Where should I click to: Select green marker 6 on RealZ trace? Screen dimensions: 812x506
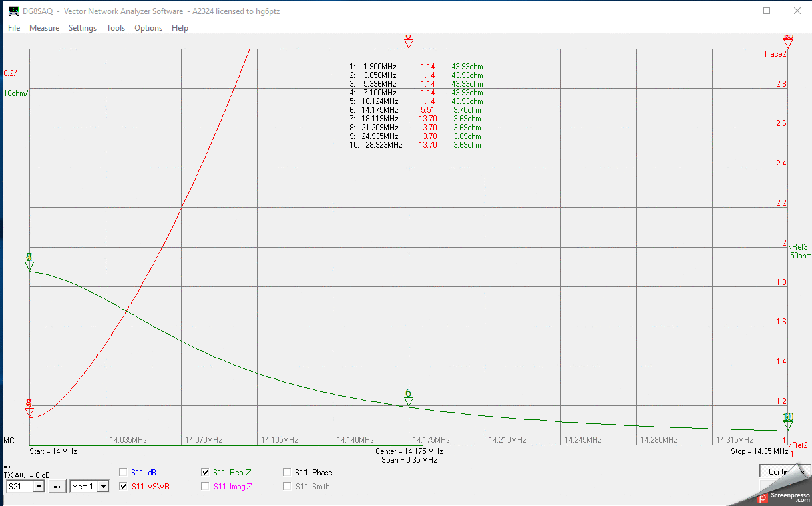[409, 401]
